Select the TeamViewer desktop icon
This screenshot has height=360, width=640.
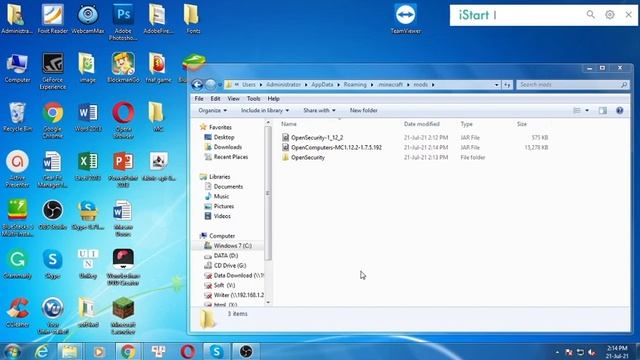point(405,19)
